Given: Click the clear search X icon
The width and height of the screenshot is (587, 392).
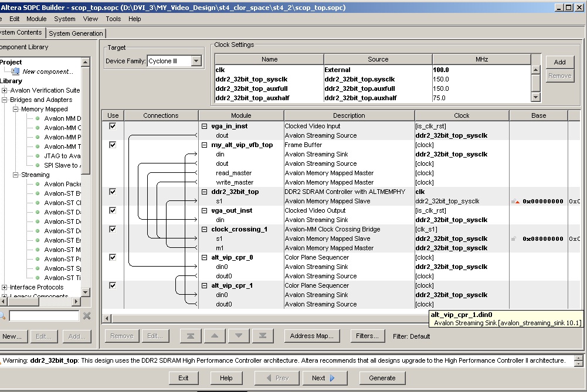Looking at the screenshot, I should coord(87,316).
